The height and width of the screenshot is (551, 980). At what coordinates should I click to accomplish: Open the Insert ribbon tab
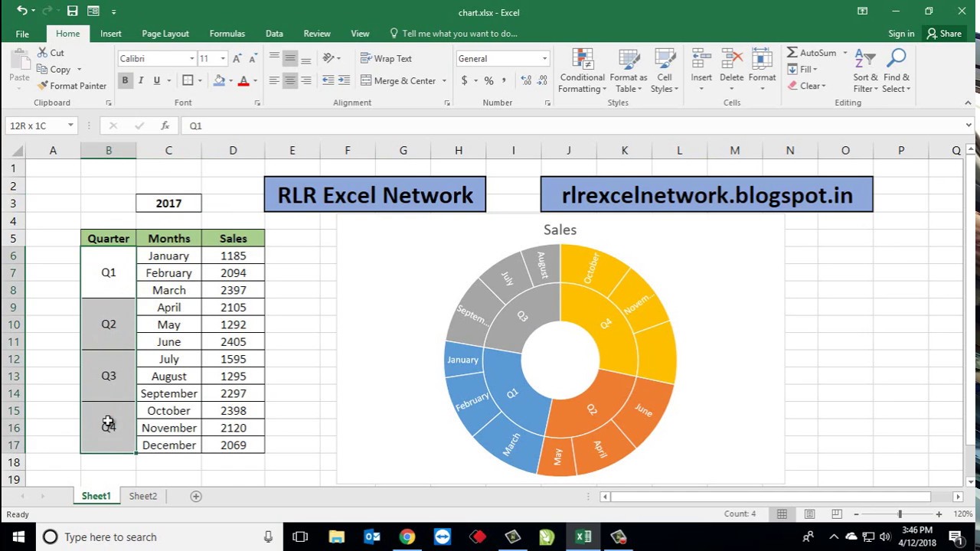(x=110, y=34)
